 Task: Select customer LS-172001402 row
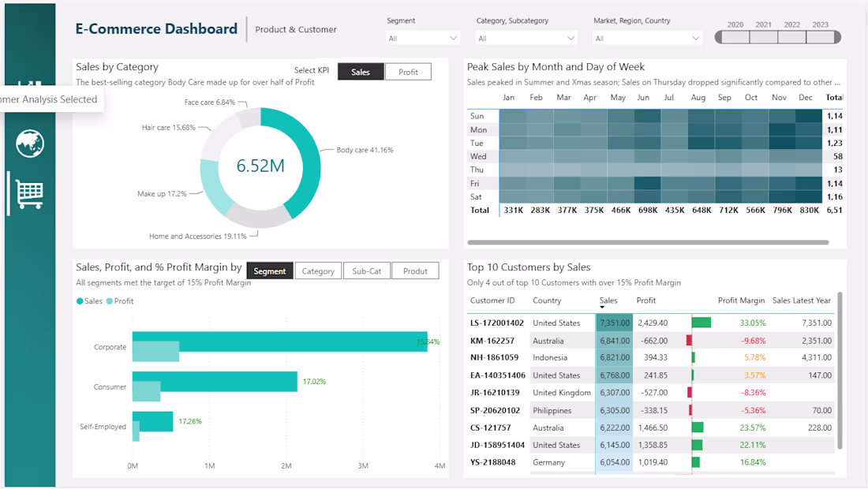click(x=651, y=323)
